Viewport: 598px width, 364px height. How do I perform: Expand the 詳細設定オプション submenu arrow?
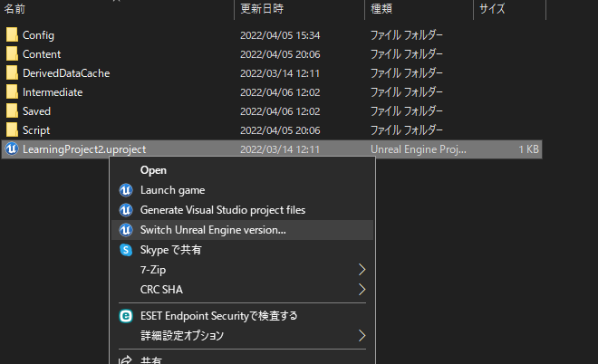tap(362, 335)
